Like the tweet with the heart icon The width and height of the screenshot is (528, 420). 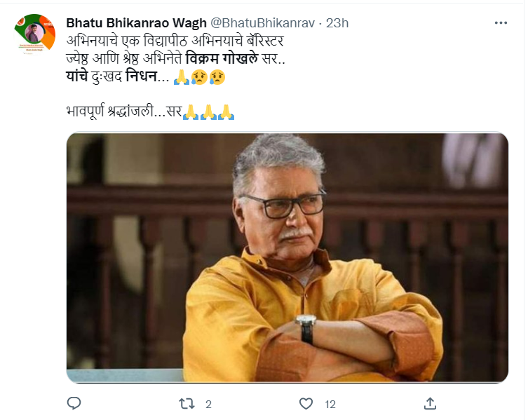(306, 403)
